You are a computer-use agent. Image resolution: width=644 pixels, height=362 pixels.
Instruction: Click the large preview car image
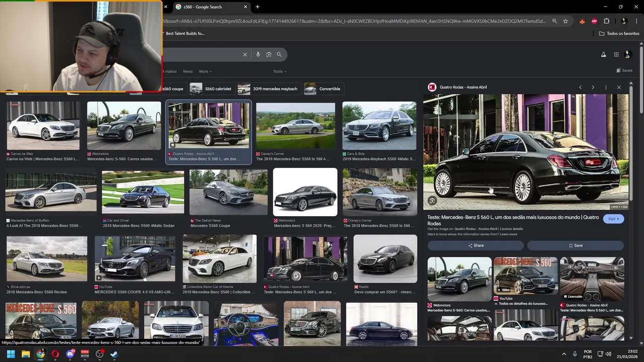[x=526, y=152]
